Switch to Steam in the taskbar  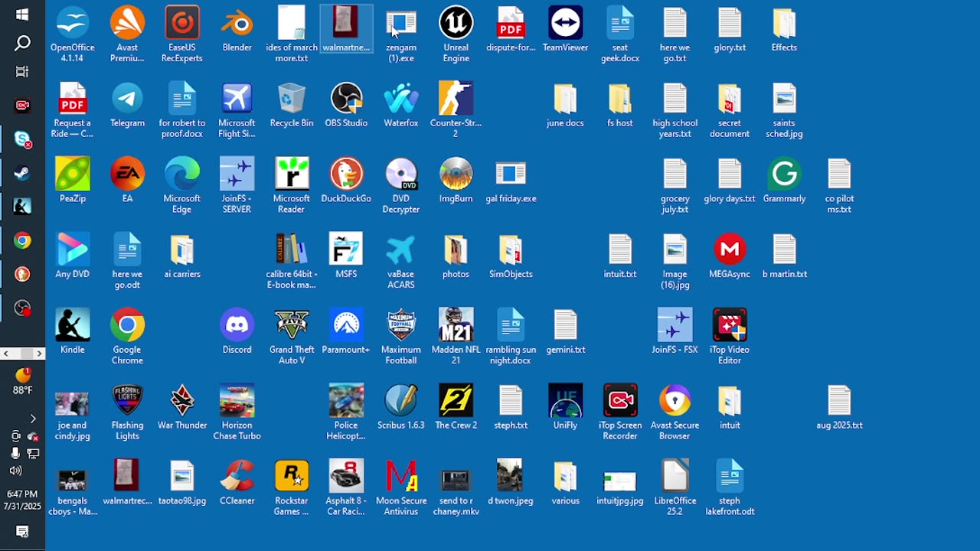coord(22,174)
